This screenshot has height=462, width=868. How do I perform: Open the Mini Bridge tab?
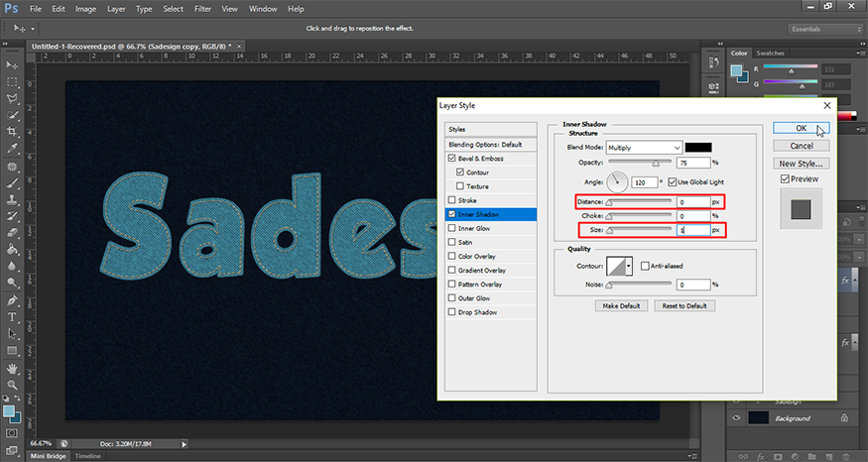pos(49,456)
